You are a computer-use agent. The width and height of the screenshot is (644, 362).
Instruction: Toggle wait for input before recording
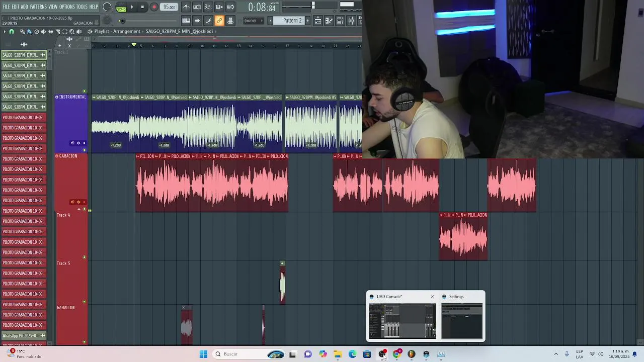[x=197, y=7]
